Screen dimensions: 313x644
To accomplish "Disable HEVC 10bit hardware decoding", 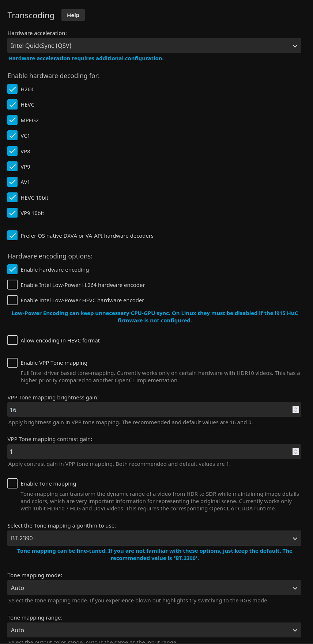I will 12,198.
